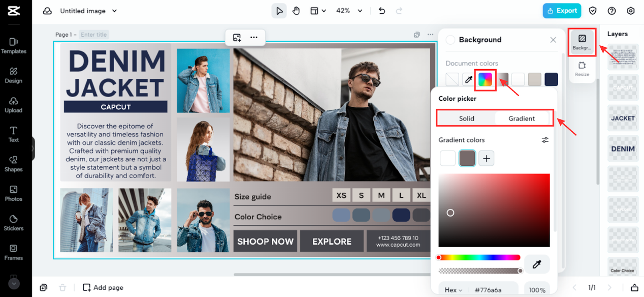Open the shield privacy icon
644x297 pixels.
(593, 11)
